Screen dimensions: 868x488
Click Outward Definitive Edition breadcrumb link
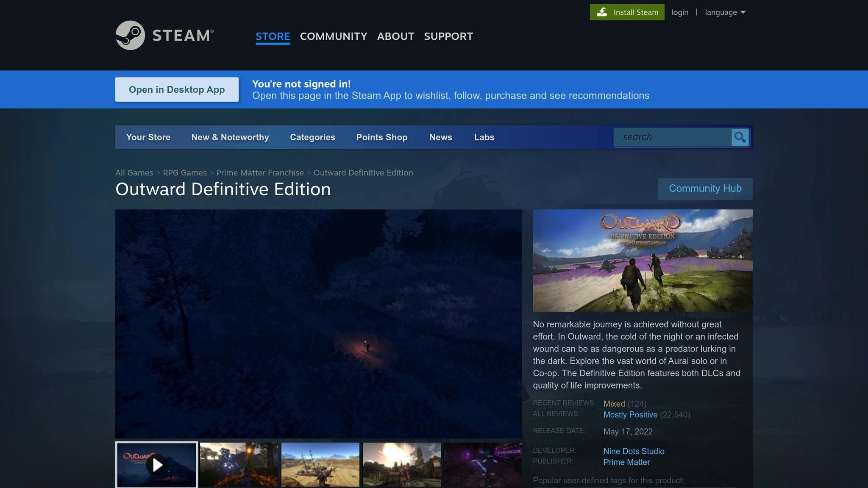[x=363, y=173]
